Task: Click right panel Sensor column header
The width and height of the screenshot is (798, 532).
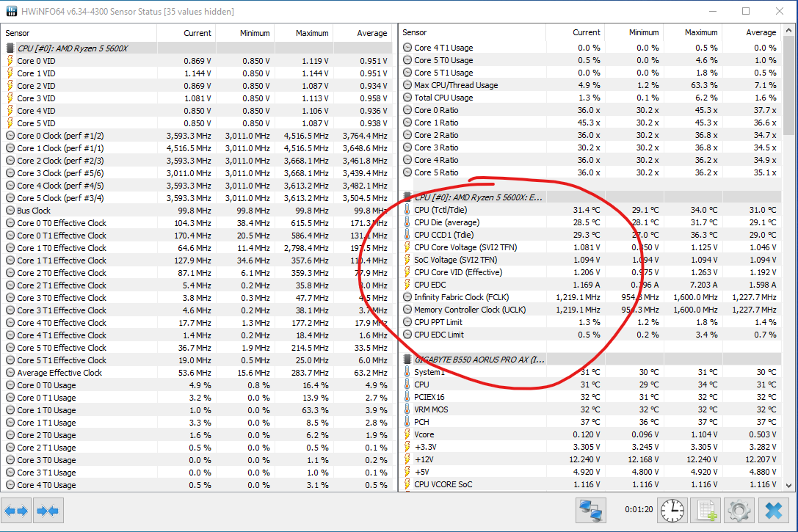Action: tap(472, 32)
